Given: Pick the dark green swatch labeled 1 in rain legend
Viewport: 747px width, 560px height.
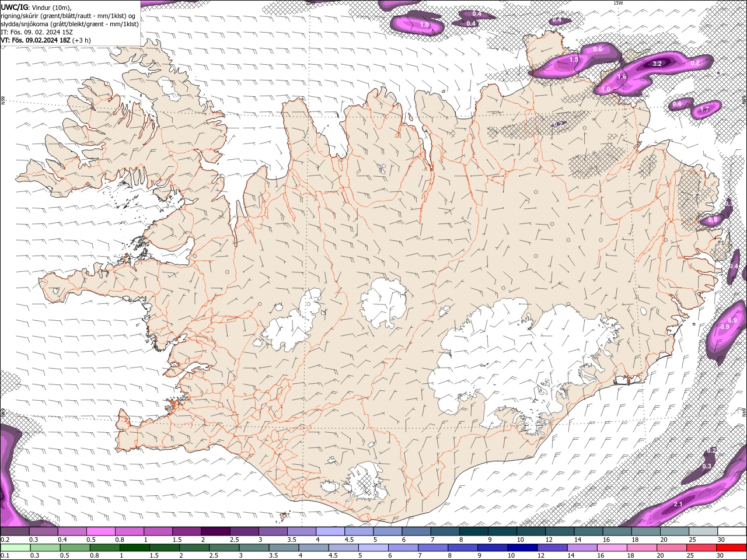Looking at the screenshot, I should tap(134, 548).
